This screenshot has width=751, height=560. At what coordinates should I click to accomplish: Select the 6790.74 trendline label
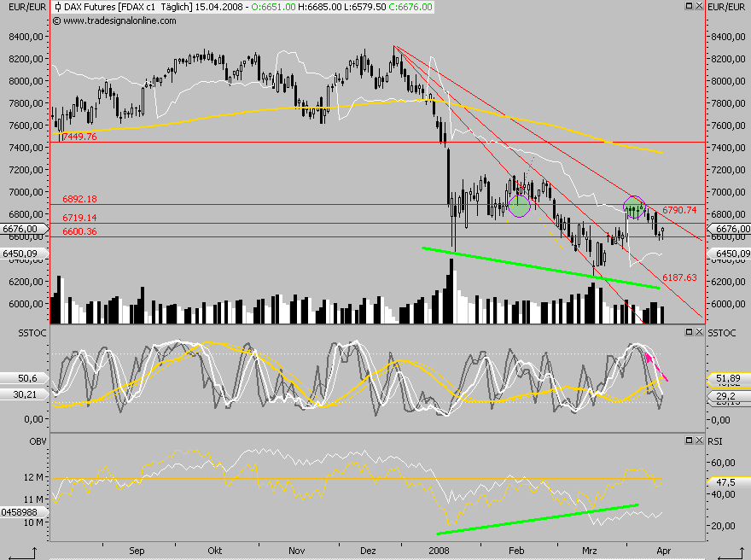coord(679,210)
